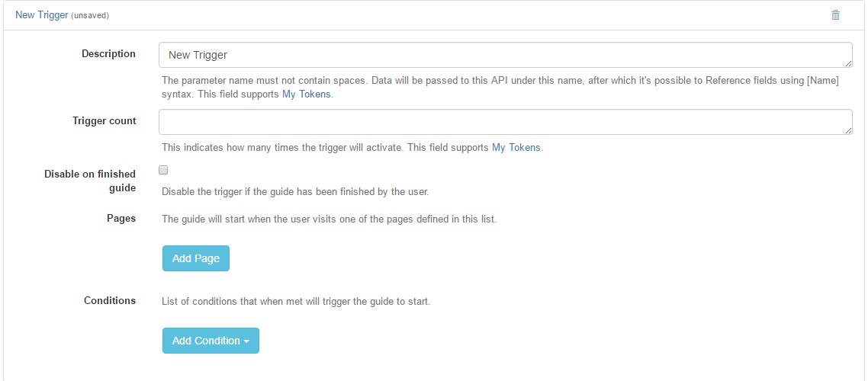Enable the Disable on finished guide checkbox

click(163, 170)
